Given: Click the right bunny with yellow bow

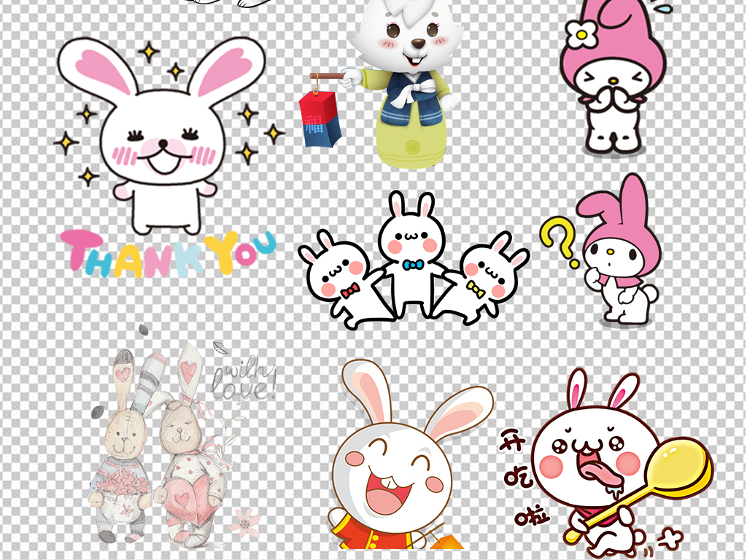Looking at the screenshot, I should [481, 281].
